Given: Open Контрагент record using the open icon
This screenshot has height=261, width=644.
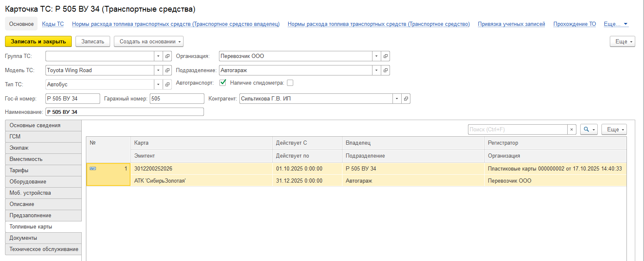Looking at the screenshot, I should [x=406, y=99].
